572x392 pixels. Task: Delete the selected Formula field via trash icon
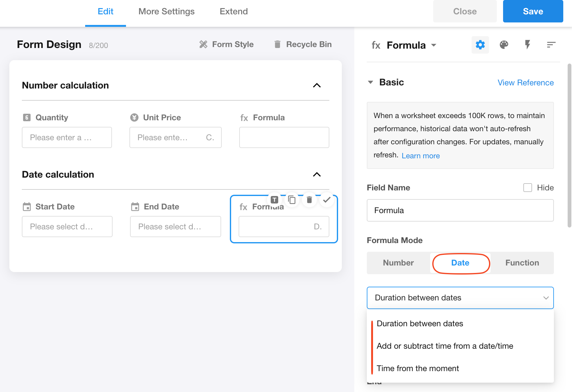[x=309, y=200]
